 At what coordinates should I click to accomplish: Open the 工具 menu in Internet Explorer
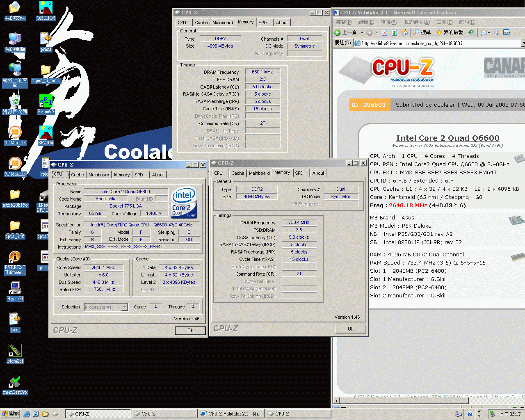444,22
